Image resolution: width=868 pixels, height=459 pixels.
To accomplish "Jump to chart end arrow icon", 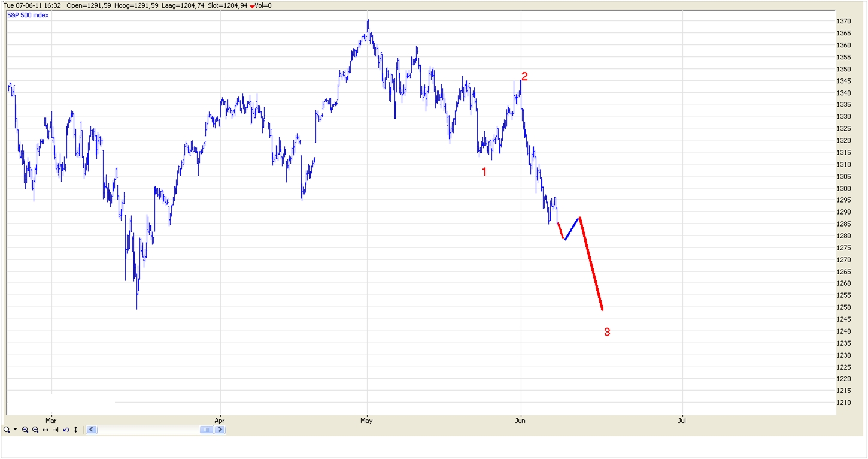I will [56, 430].
